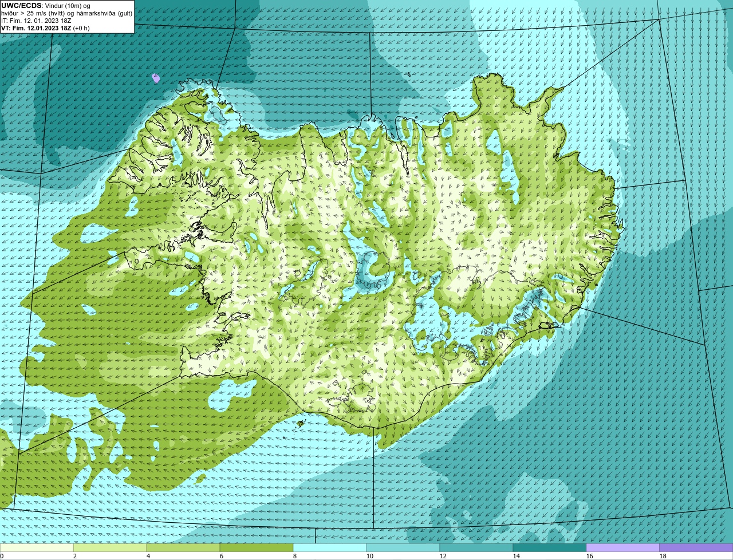733x560 pixels.
Task: Click the light green 2–4 legend swatch
Action: [x=110, y=547]
